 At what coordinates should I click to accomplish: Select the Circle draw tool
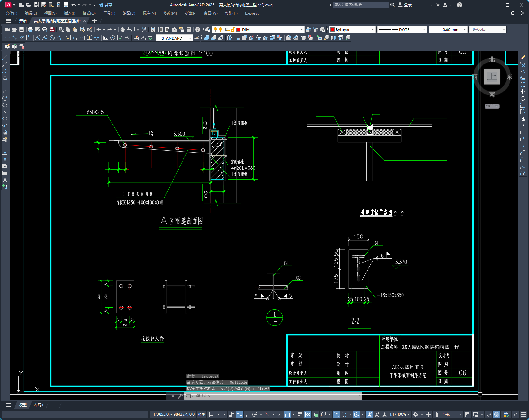5,98
